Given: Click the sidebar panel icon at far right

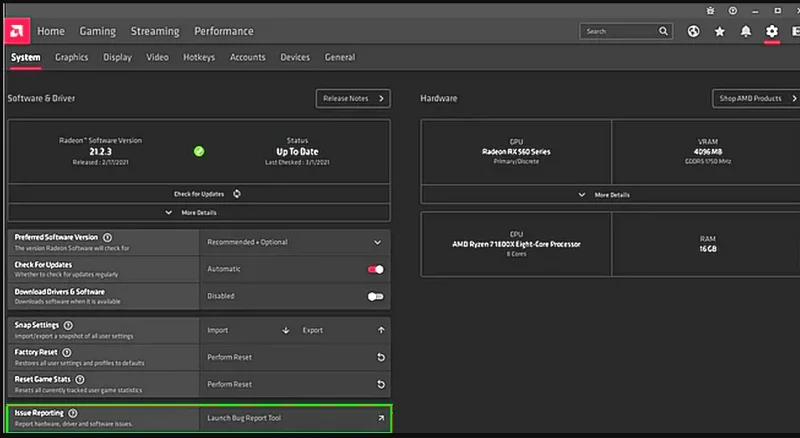Looking at the screenshot, I should pyautogui.click(x=795, y=31).
